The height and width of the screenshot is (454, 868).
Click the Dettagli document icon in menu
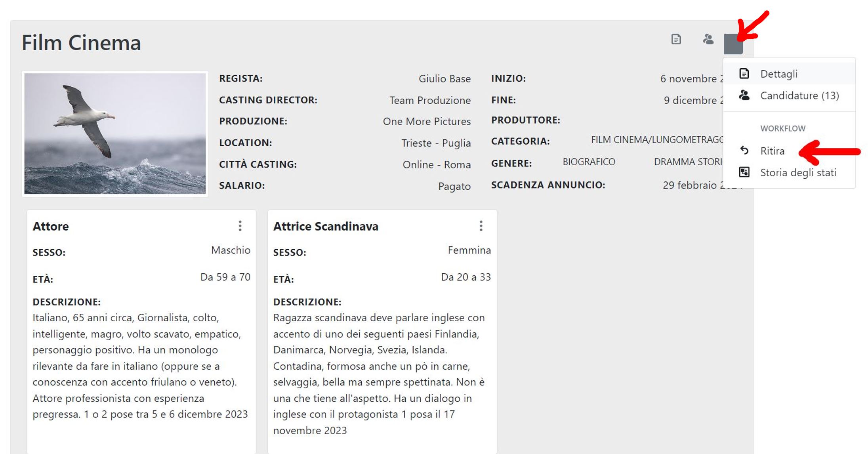tap(744, 74)
